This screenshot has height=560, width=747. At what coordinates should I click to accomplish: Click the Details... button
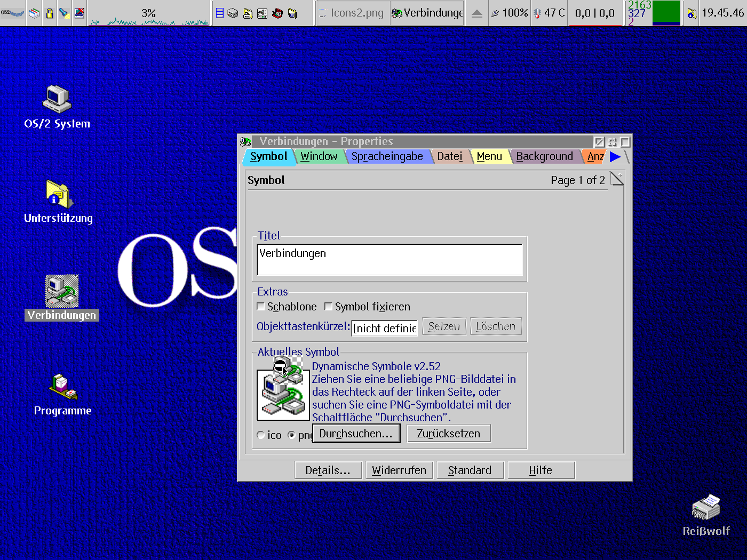coord(328,470)
